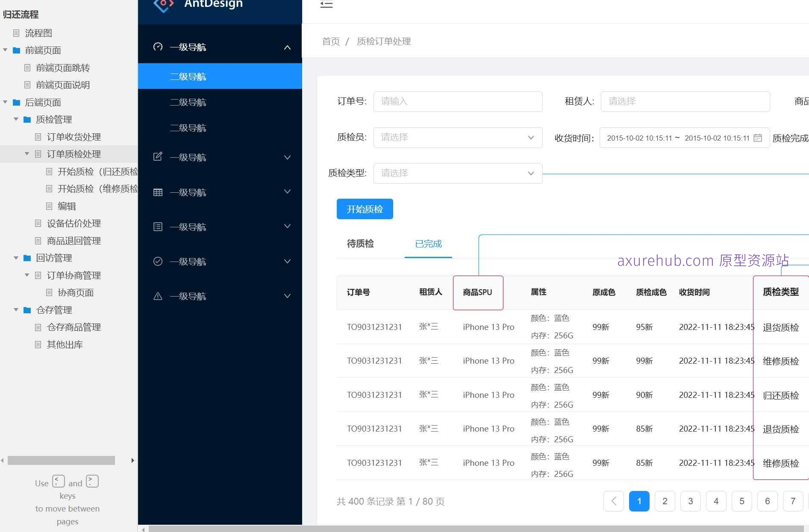
Task: Click the menu collapse icon in header
Action: click(326, 5)
